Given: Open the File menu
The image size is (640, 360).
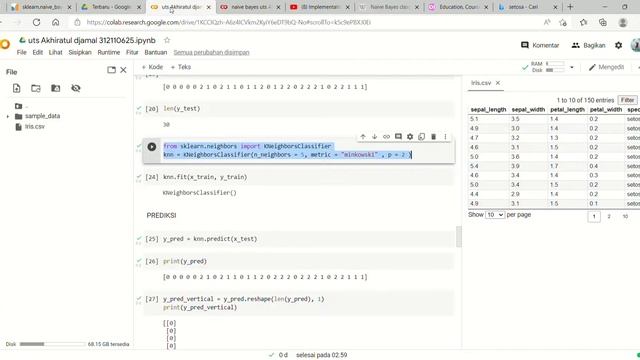Looking at the screenshot, I should coord(22,52).
